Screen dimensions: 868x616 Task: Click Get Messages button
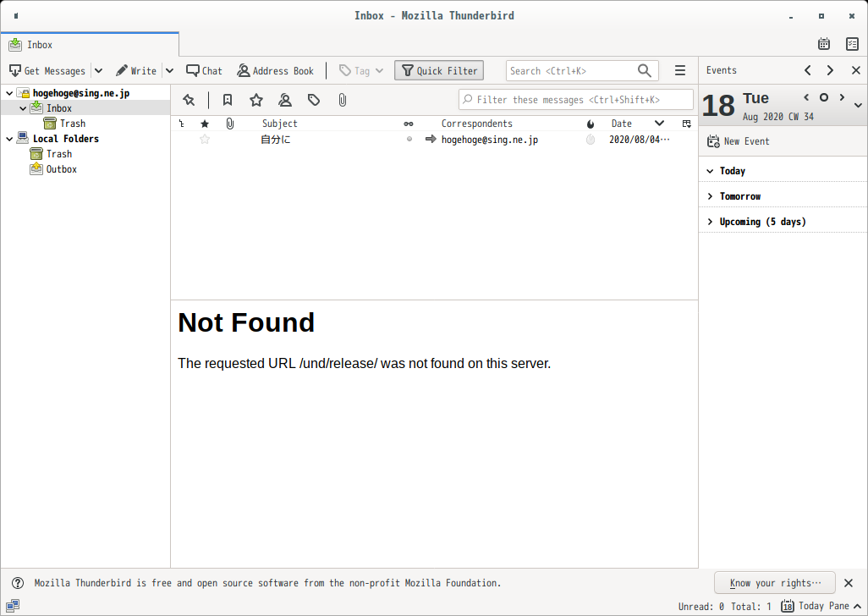point(47,71)
